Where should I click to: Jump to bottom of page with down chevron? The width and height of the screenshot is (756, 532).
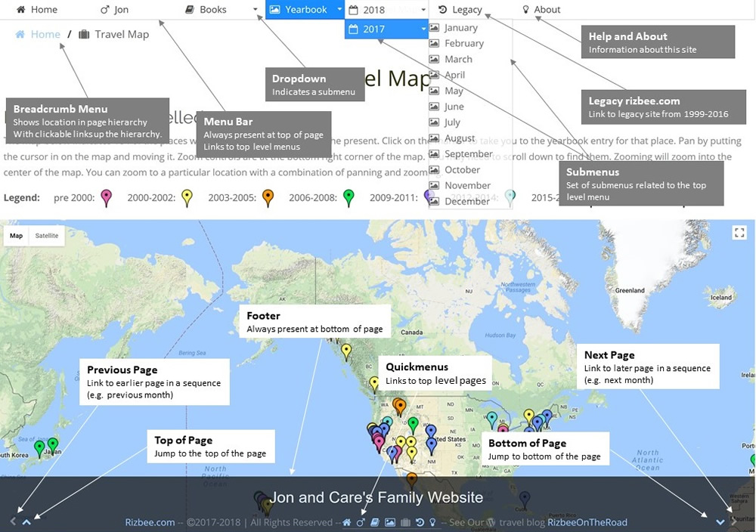[720, 522]
